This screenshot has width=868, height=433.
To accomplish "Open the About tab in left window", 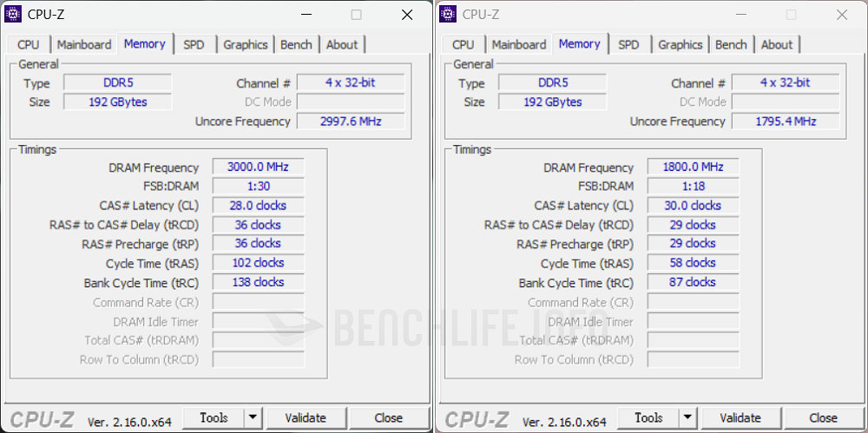I will pyautogui.click(x=342, y=45).
